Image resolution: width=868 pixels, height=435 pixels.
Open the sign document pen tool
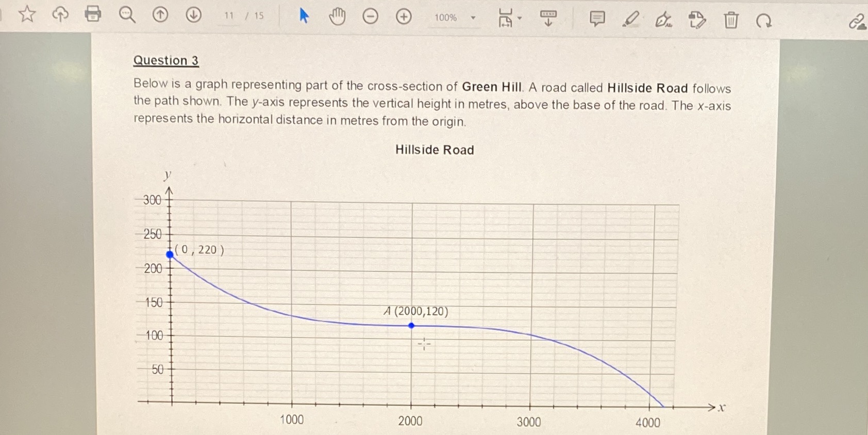pos(663,20)
